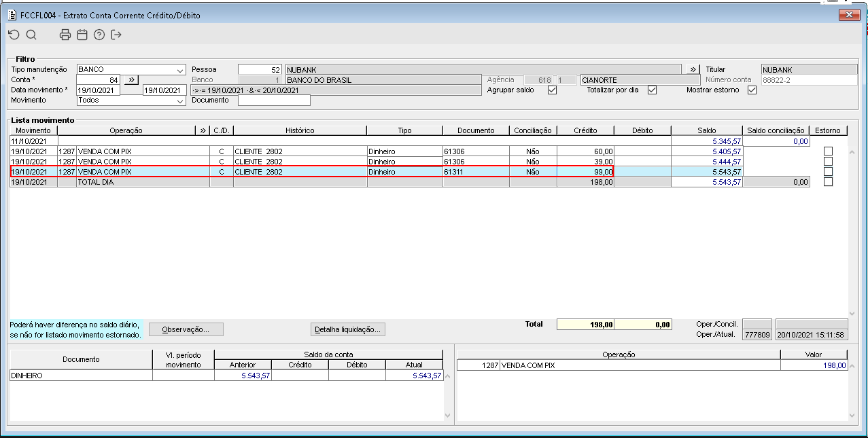Screen dimensions: 868x438
Task: Click the timestamp 20/10/2021 15:11:58
Action: click(x=812, y=335)
